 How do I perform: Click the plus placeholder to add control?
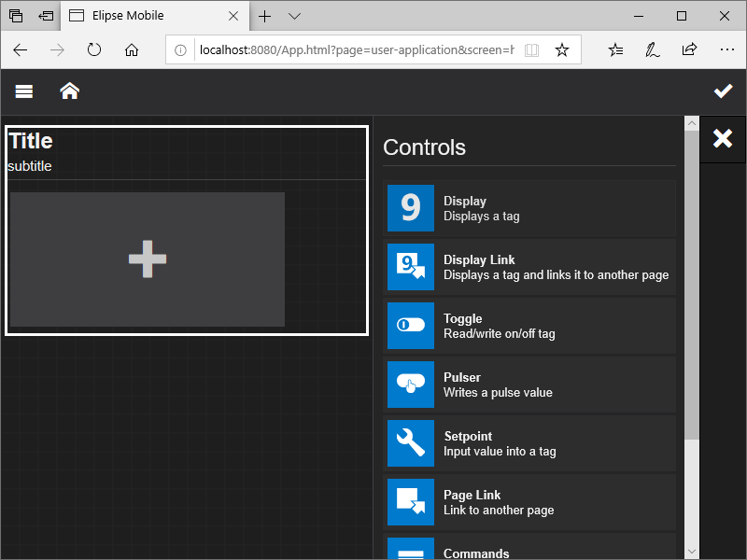148,259
